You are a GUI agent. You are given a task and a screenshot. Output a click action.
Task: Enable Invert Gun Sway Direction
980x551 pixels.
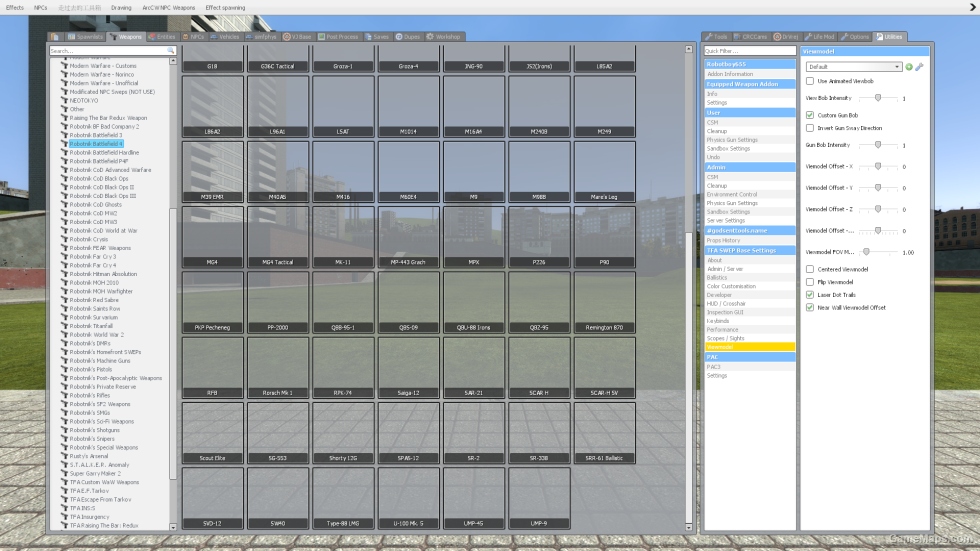click(x=810, y=128)
